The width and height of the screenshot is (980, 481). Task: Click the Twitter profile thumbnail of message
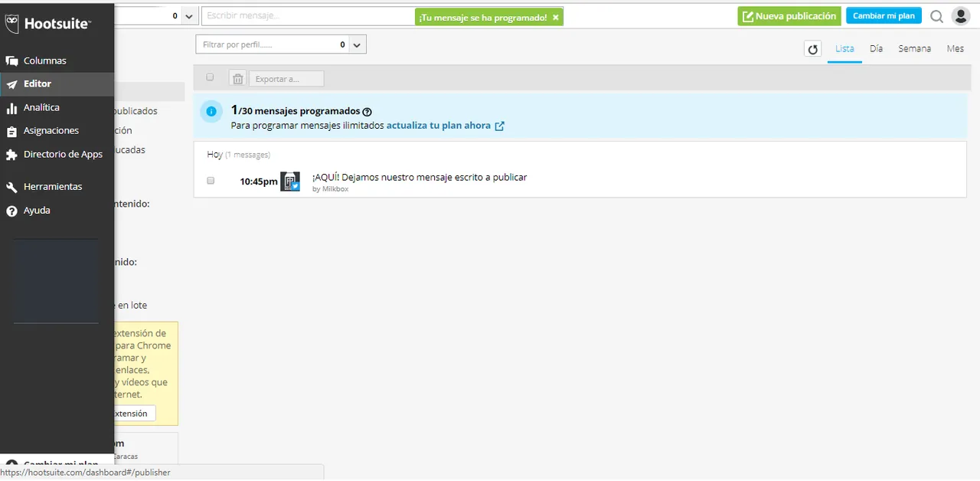[290, 182]
